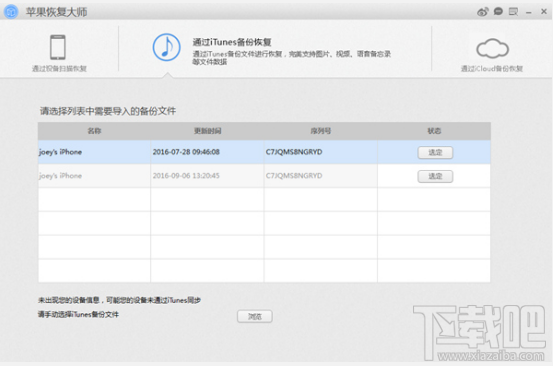The width and height of the screenshot is (553, 366).
Task: Click the note about device not synced via iTunes
Action: coord(119,300)
